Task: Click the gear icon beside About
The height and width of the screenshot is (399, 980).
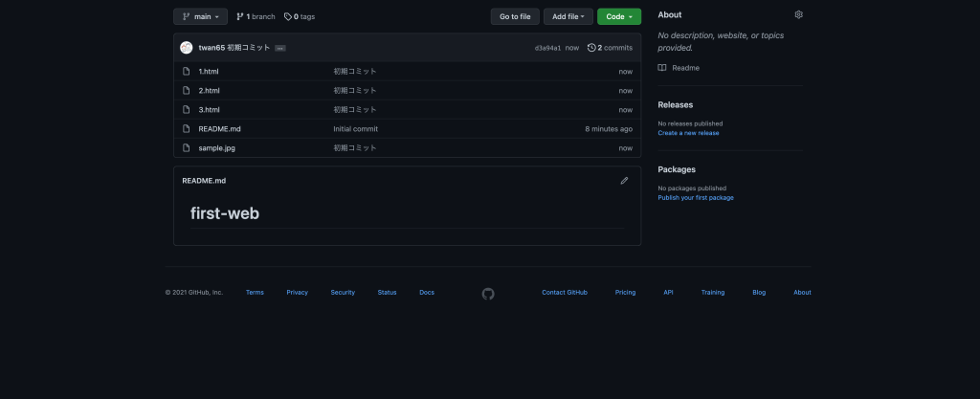Action: [799, 15]
